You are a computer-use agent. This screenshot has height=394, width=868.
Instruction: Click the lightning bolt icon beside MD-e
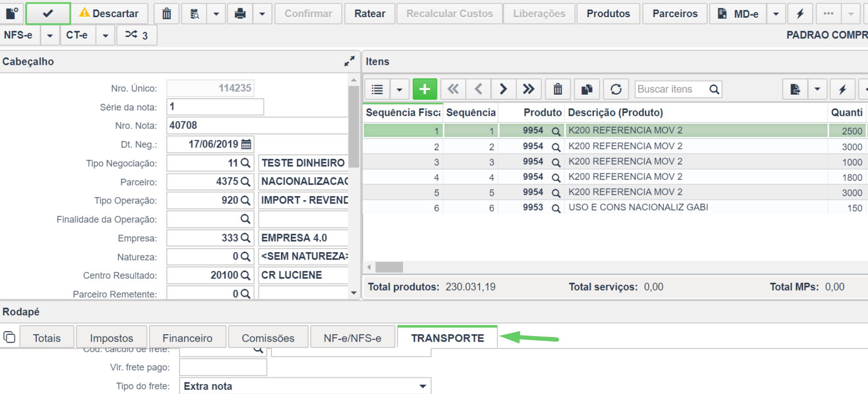[x=800, y=13]
